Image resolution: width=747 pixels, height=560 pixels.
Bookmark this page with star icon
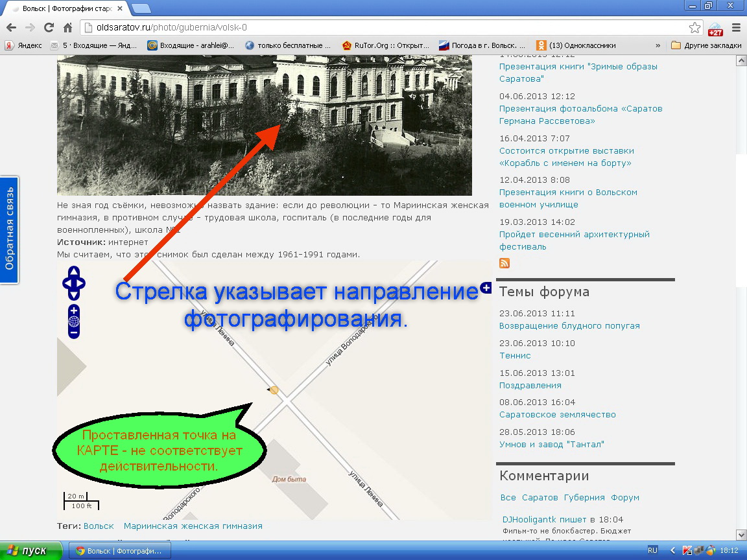pyautogui.click(x=694, y=28)
